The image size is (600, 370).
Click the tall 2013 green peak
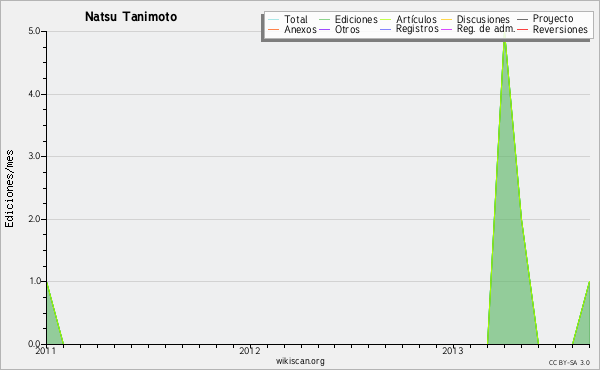(x=511, y=230)
